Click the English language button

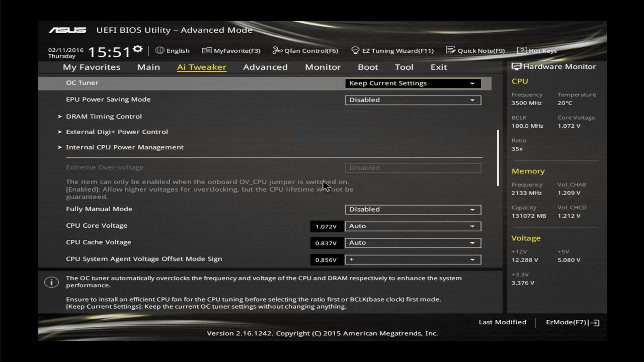click(173, 50)
